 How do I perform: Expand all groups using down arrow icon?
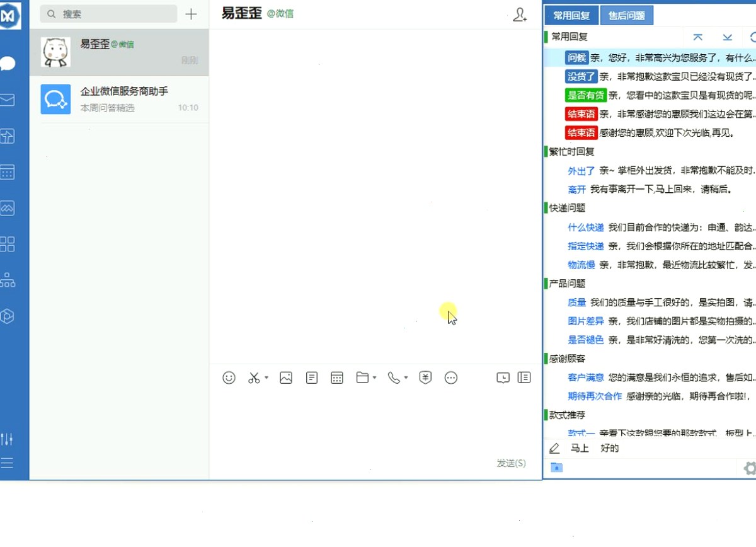(727, 37)
